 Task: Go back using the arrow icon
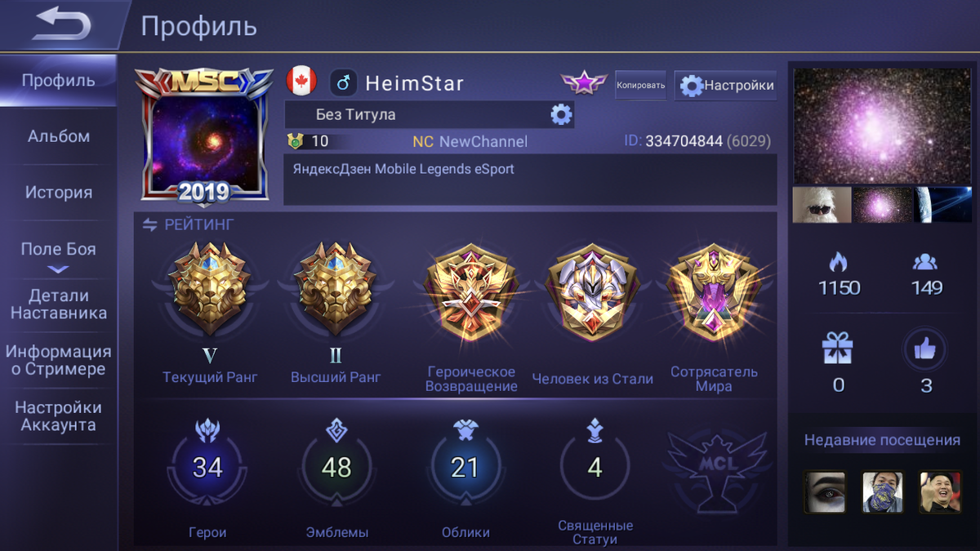61,24
